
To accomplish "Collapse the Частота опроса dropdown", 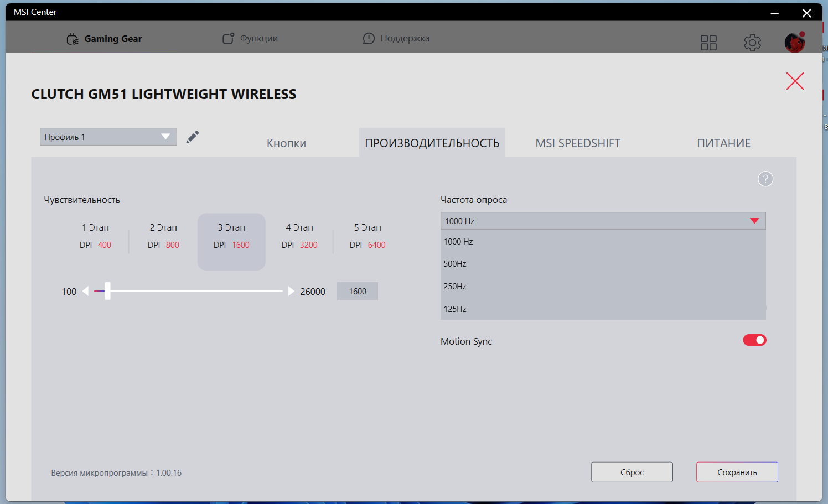I will (x=603, y=221).
